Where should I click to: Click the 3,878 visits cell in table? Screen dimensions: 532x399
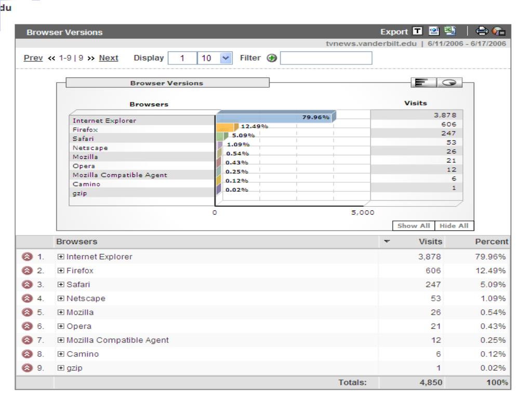(429, 257)
